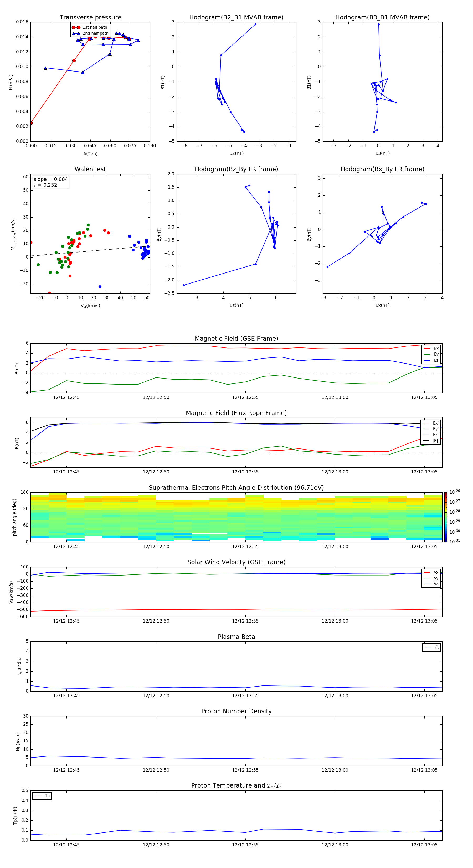Click the 'Pt(nPa)' y-axis label
The height and width of the screenshot is (868, 473).
pos(11,82)
